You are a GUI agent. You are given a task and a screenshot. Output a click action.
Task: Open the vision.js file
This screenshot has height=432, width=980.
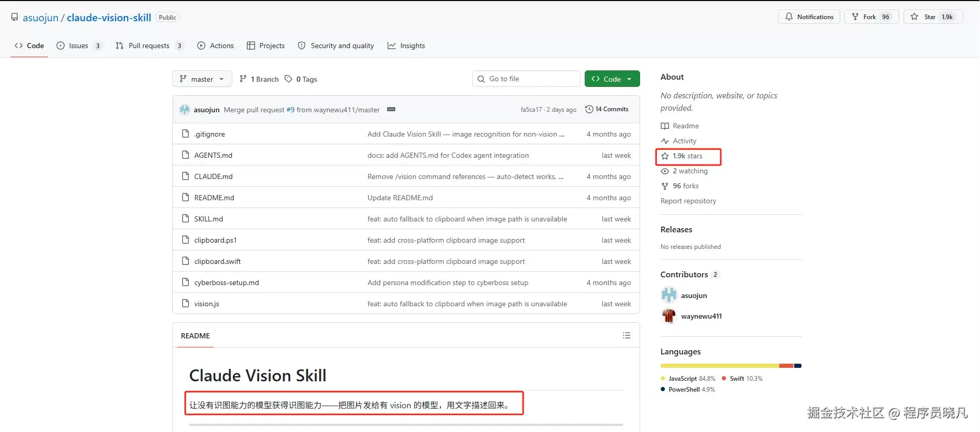pyautogui.click(x=206, y=304)
